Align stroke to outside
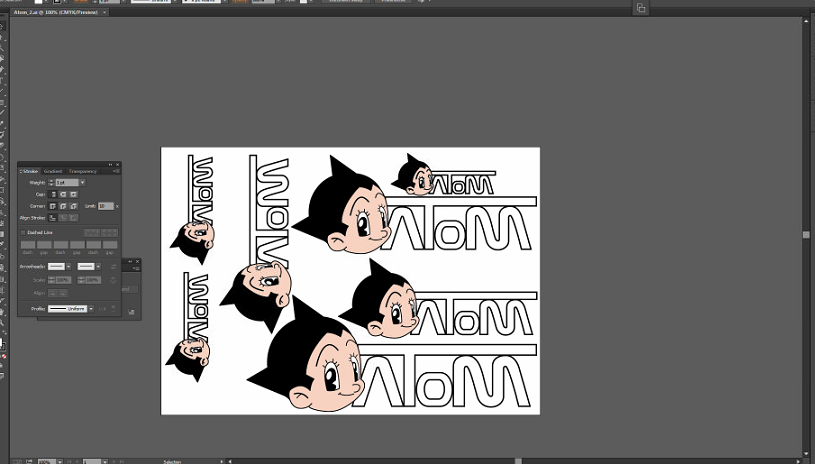 point(74,218)
